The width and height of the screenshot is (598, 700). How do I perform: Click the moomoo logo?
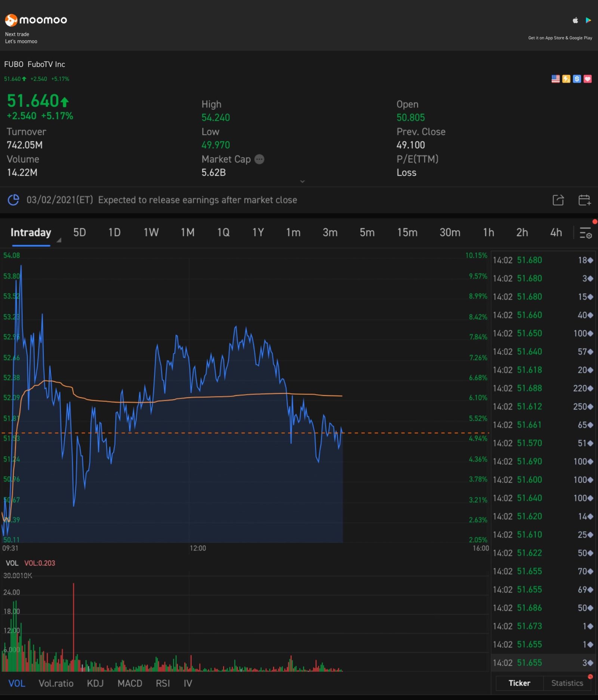click(x=36, y=20)
